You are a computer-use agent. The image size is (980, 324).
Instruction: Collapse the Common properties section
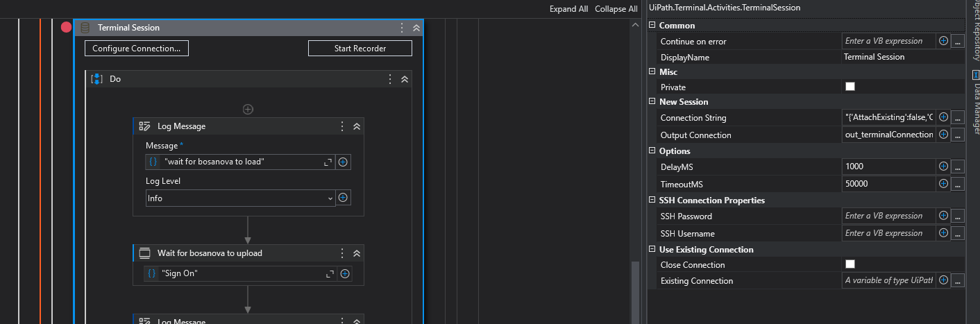pos(652,25)
